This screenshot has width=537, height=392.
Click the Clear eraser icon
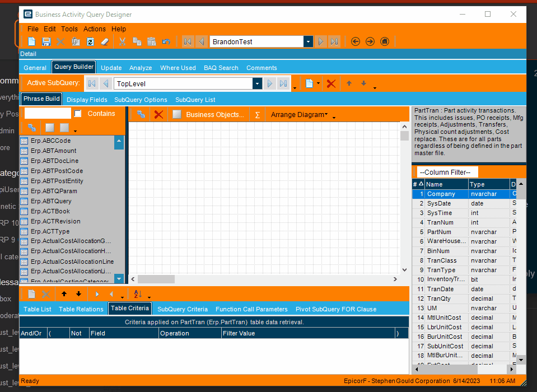105,42
